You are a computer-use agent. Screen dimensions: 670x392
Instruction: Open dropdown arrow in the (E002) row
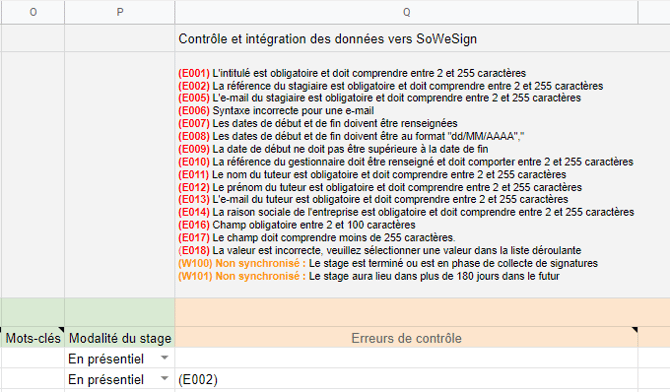[165, 379]
